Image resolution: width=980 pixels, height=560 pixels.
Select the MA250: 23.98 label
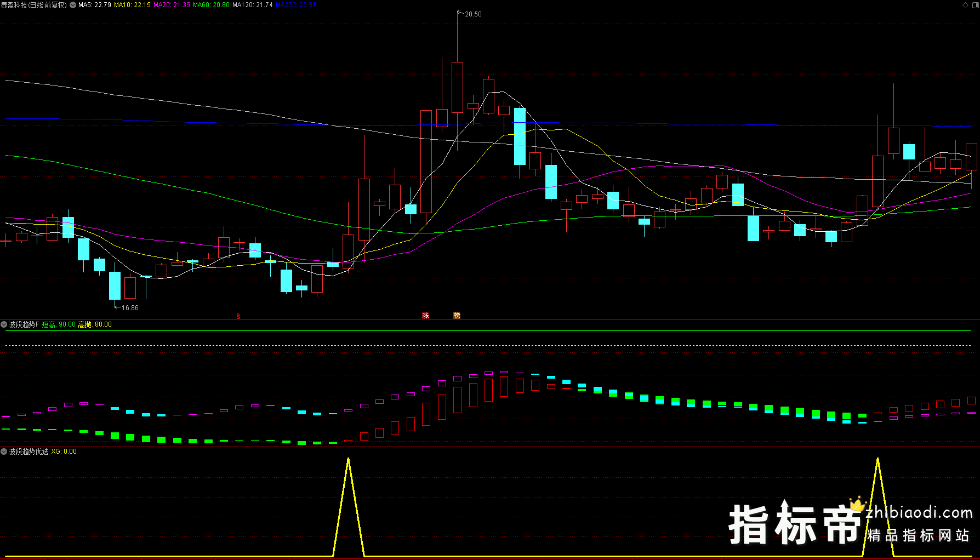click(296, 5)
